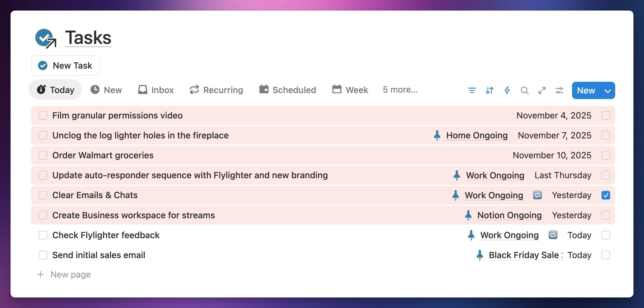Click the sort arrows icon
This screenshot has height=308, width=644.
click(x=489, y=90)
